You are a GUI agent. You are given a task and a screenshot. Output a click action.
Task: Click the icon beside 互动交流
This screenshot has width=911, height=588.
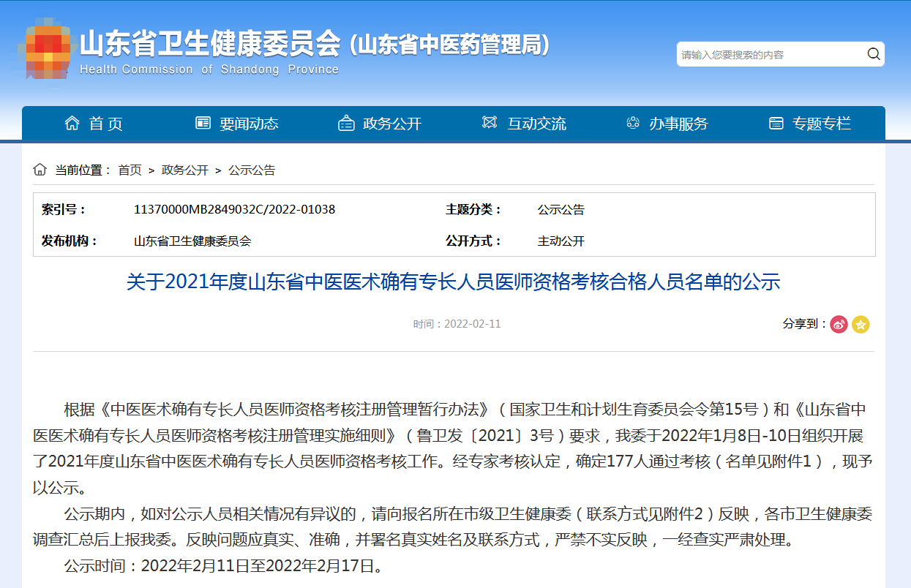(x=490, y=123)
